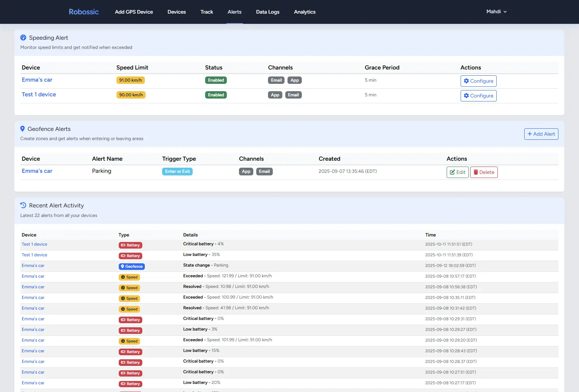The height and width of the screenshot is (392, 579).
Task: Configure speeding alert for Emma's car
Action: pos(478,81)
